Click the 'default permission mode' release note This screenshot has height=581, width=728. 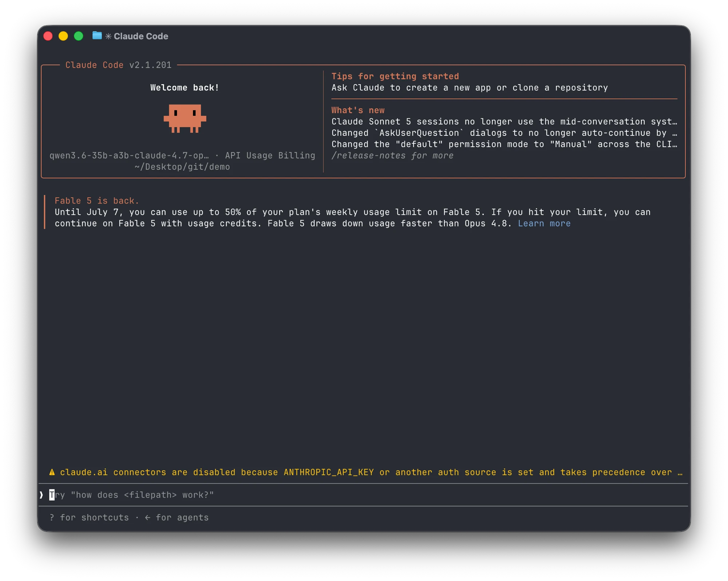pyautogui.click(x=504, y=144)
